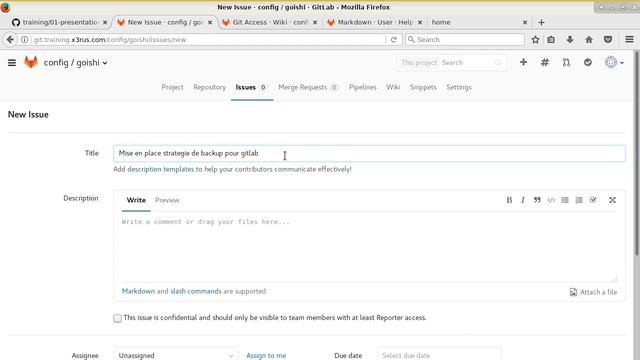The width and height of the screenshot is (640, 360).
Task: Insert code formatting in description
Action: tap(551, 200)
